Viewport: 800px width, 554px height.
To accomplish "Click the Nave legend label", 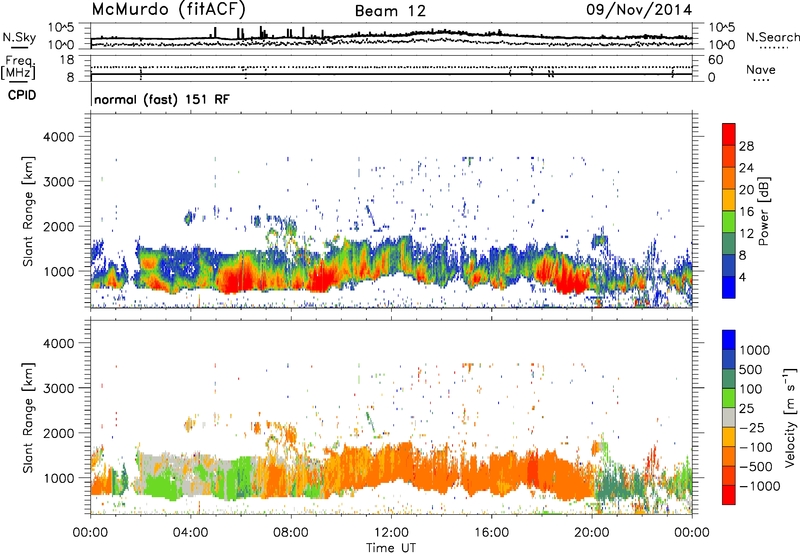I will (x=760, y=69).
